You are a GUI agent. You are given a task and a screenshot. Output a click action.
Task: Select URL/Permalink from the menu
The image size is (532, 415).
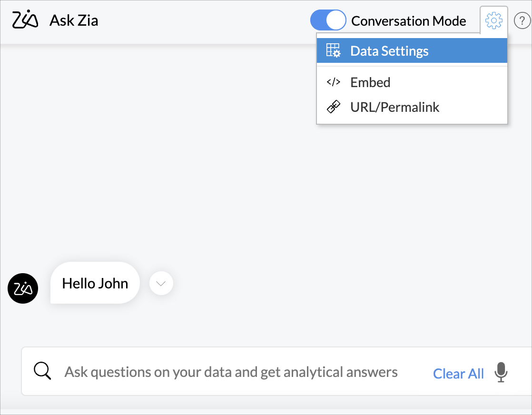(395, 107)
